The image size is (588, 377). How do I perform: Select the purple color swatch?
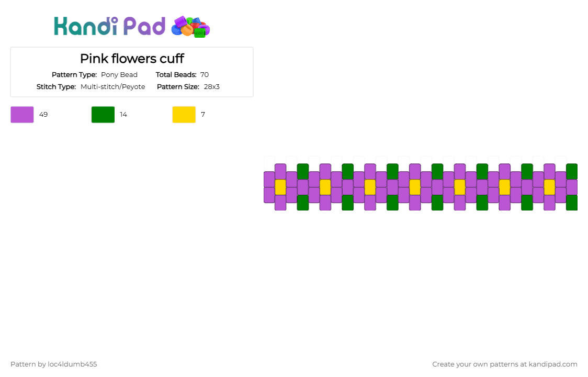click(22, 115)
